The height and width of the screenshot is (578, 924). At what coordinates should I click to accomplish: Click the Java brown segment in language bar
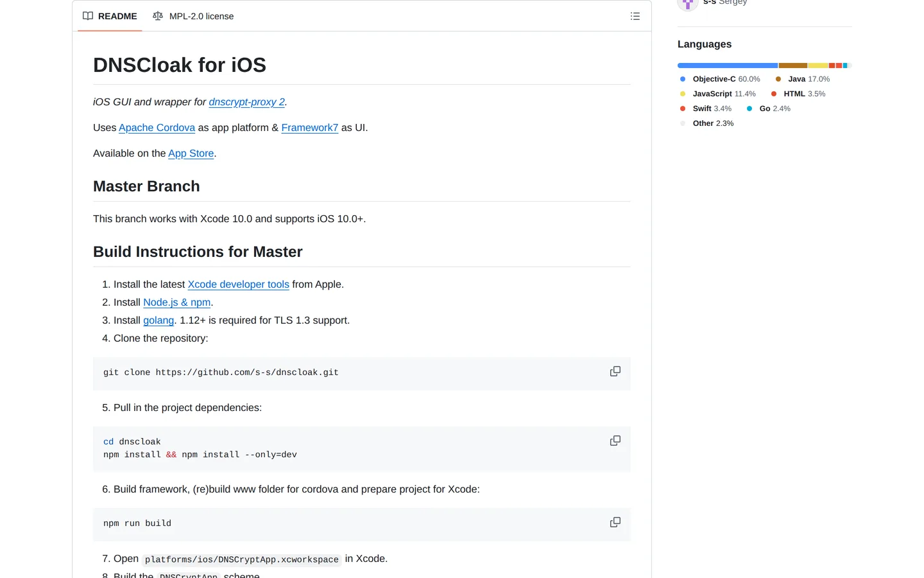(793, 66)
